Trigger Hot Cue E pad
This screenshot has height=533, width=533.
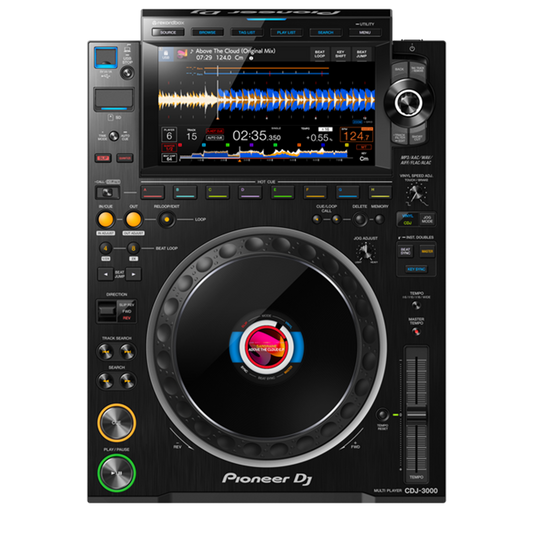(x=282, y=192)
